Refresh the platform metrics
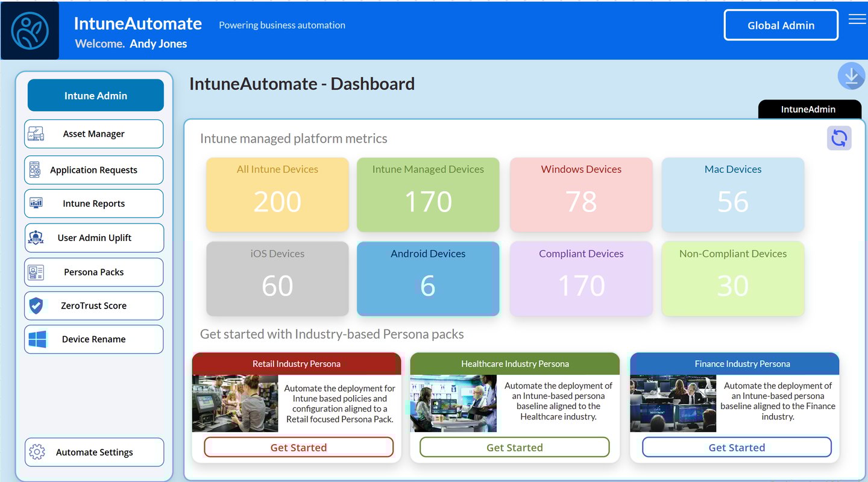 tap(839, 138)
